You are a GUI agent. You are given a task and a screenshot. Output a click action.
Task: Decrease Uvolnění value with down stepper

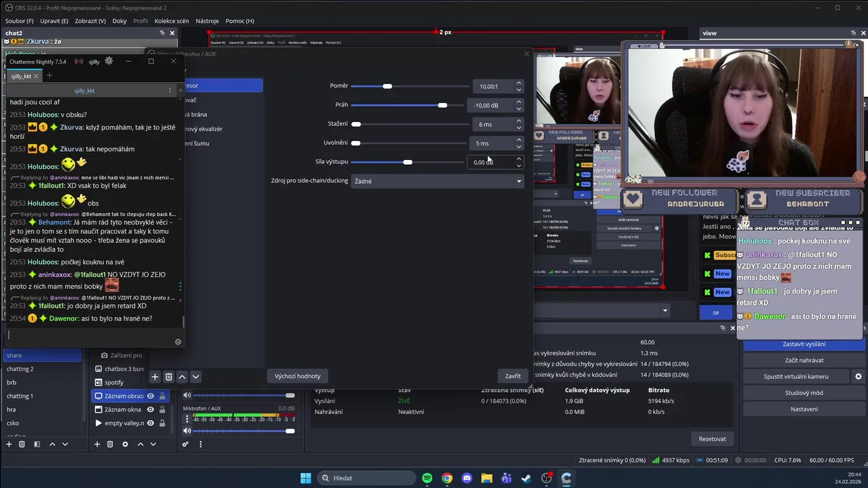(x=519, y=146)
